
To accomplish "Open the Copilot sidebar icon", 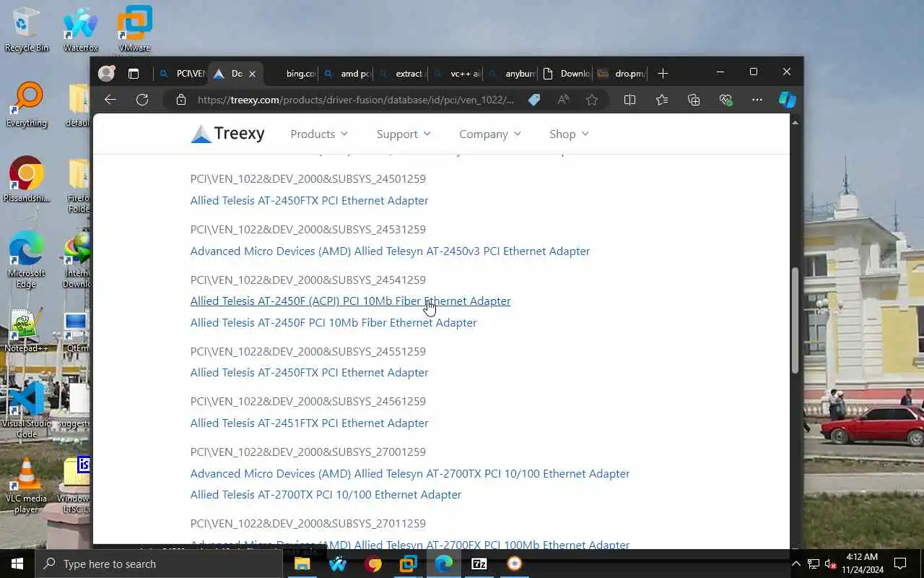I will pos(787,100).
